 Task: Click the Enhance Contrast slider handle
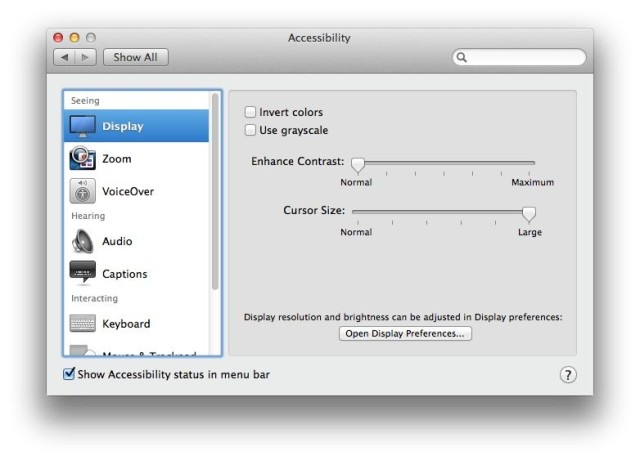pyautogui.click(x=357, y=164)
